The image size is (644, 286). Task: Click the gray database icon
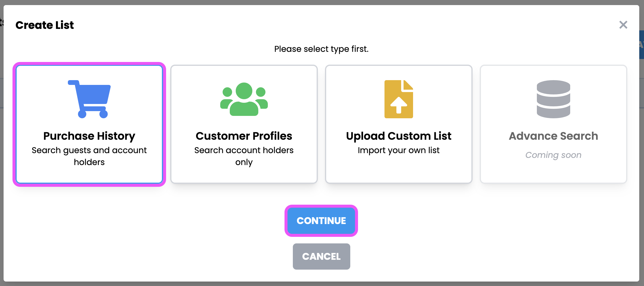point(553,99)
